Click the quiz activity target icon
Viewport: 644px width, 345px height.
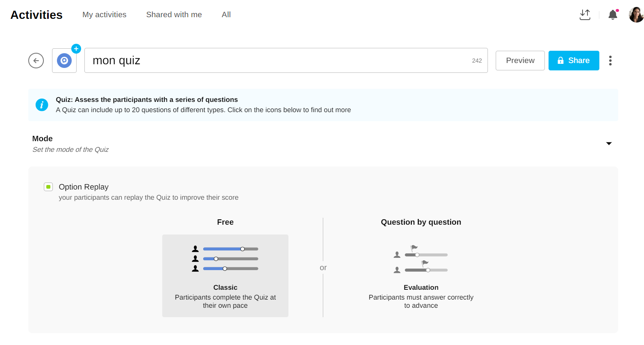(x=64, y=61)
